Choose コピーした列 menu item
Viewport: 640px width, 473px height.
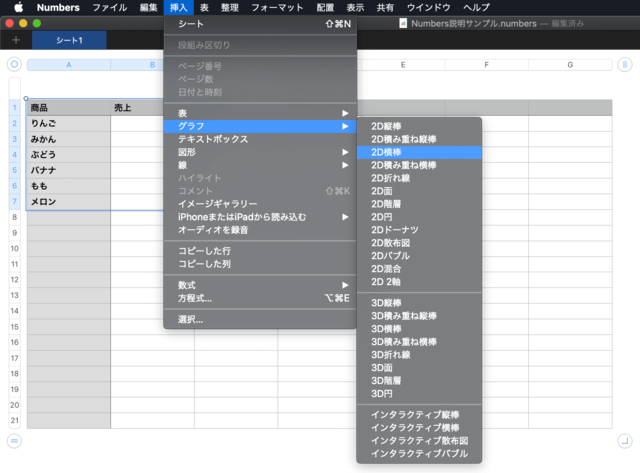pos(260,264)
